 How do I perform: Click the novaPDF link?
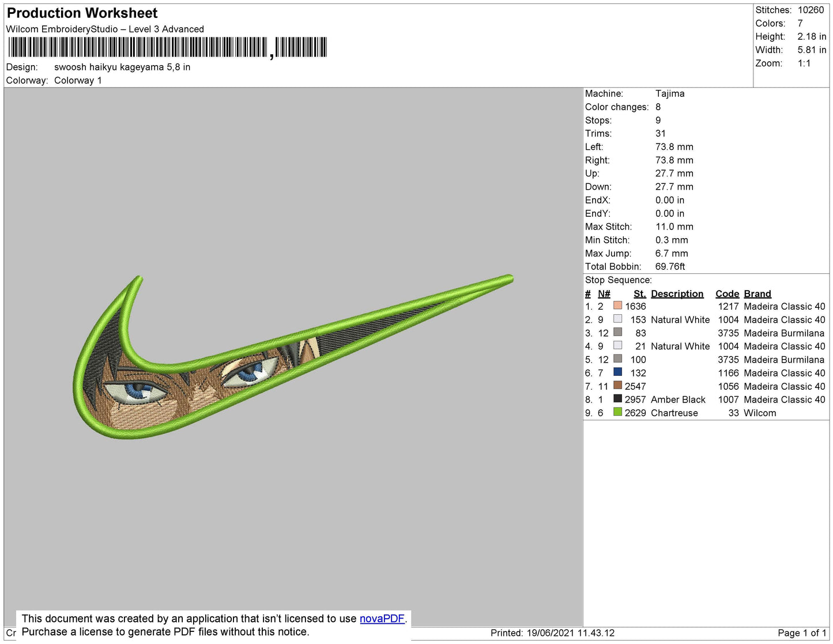pyautogui.click(x=382, y=619)
